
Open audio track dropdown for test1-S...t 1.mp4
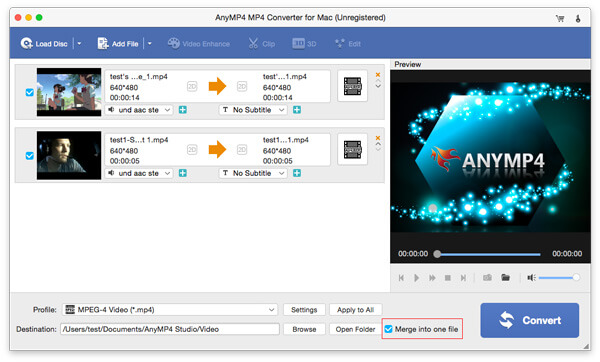pyautogui.click(x=139, y=173)
